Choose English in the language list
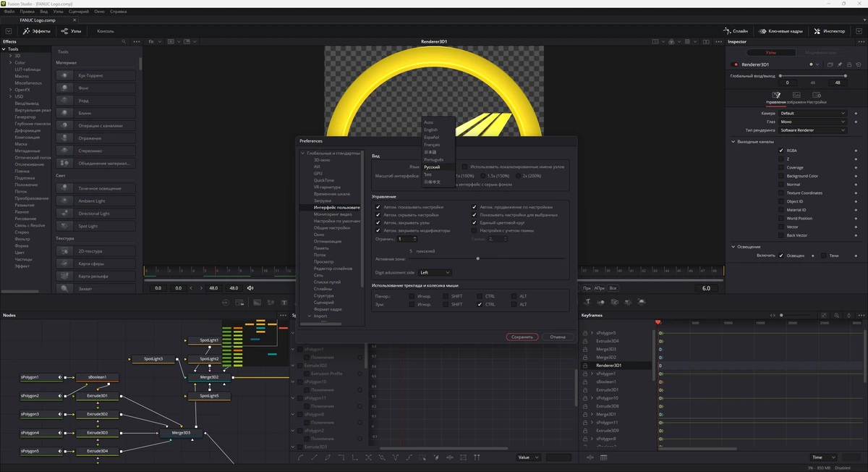The height and width of the screenshot is (472, 868). pos(431,130)
